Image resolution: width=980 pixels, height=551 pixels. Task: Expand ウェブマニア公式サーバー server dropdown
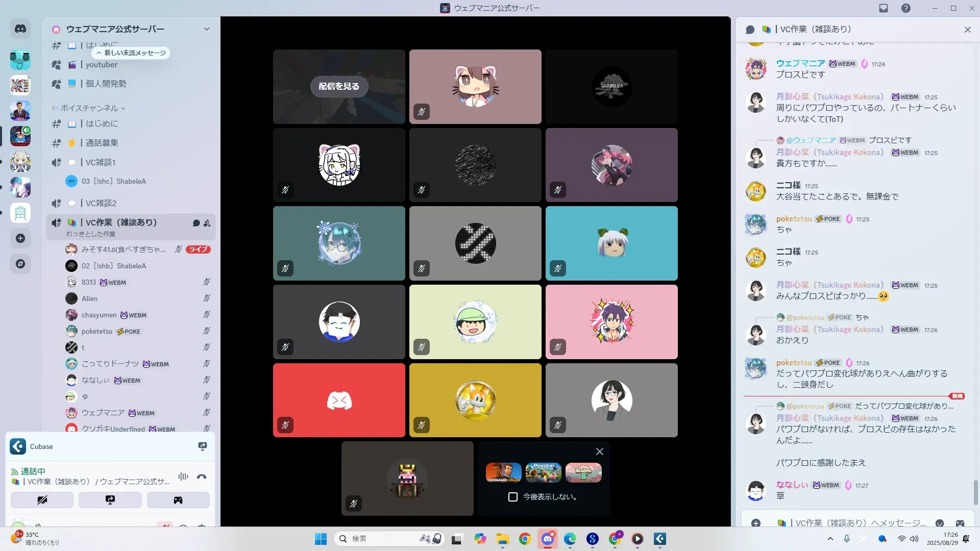pyautogui.click(x=206, y=29)
